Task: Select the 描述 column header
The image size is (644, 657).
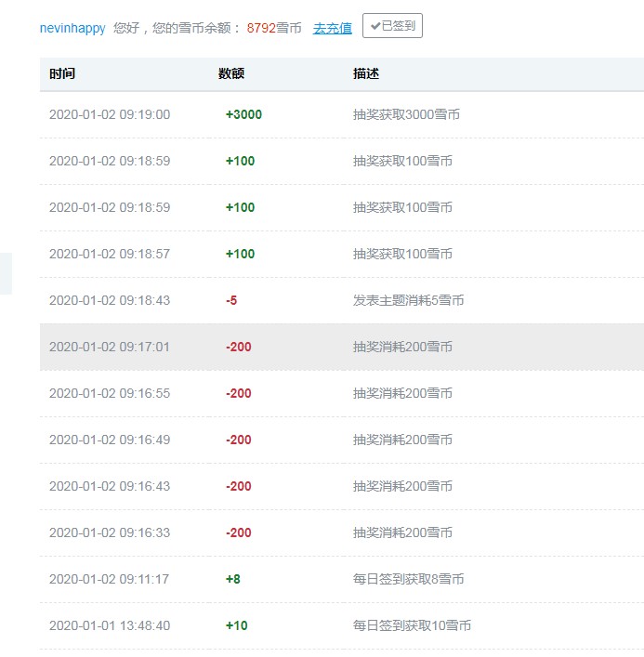Action: (366, 73)
